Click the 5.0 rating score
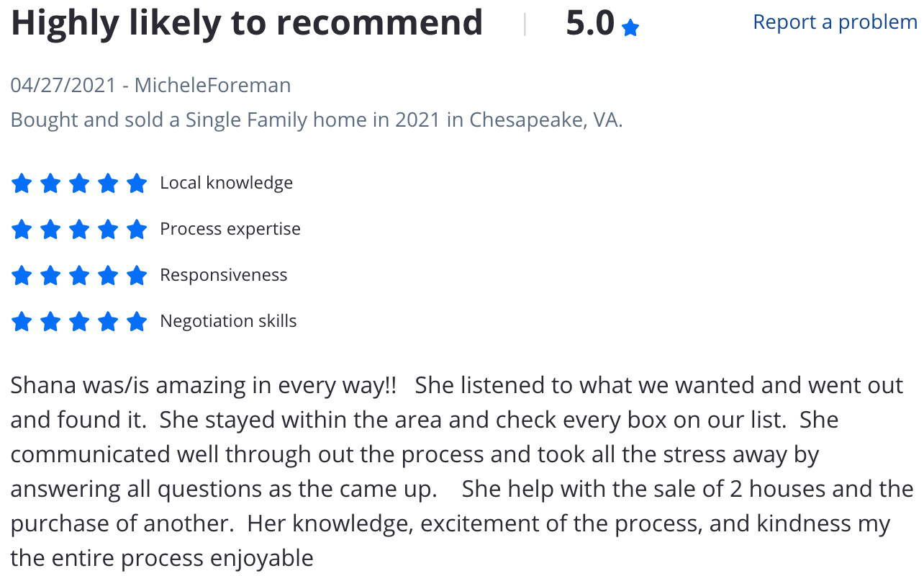Viewport: 924px width, 576px height. [x=590, y=24]
